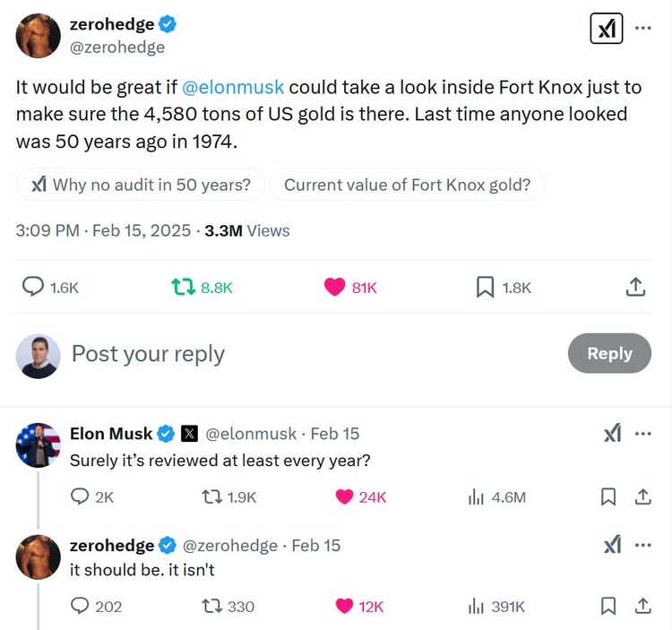This screenshot has width=672, height=630.
Task: View analytics for Elon Musk's reply 4.6M
Action: coord(476,496)
